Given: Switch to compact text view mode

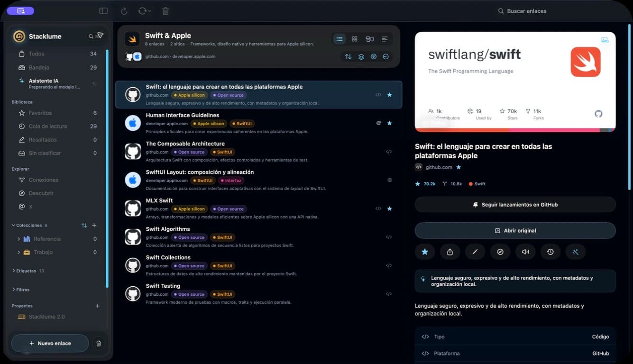Looking at the screenshot, I should [385, 39].
